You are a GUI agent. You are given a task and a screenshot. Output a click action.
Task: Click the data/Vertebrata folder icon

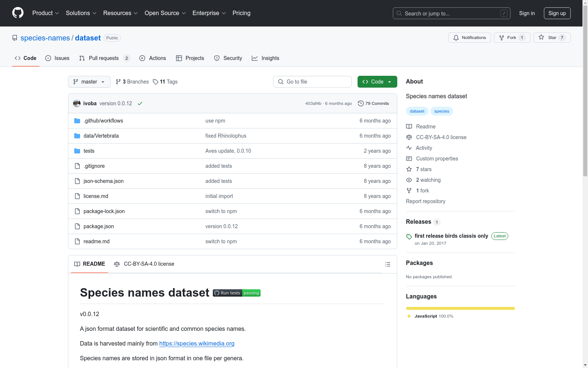coord(77,136)
